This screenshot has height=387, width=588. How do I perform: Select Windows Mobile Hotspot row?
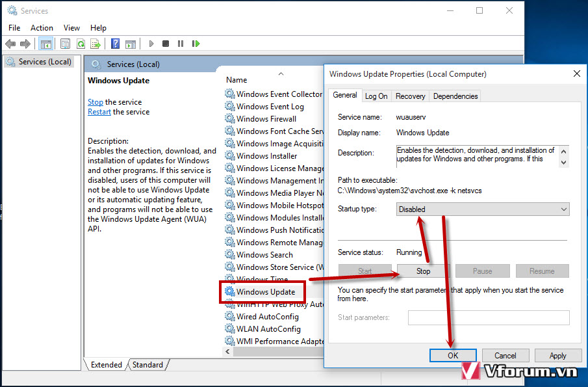(x=274, y=206)
